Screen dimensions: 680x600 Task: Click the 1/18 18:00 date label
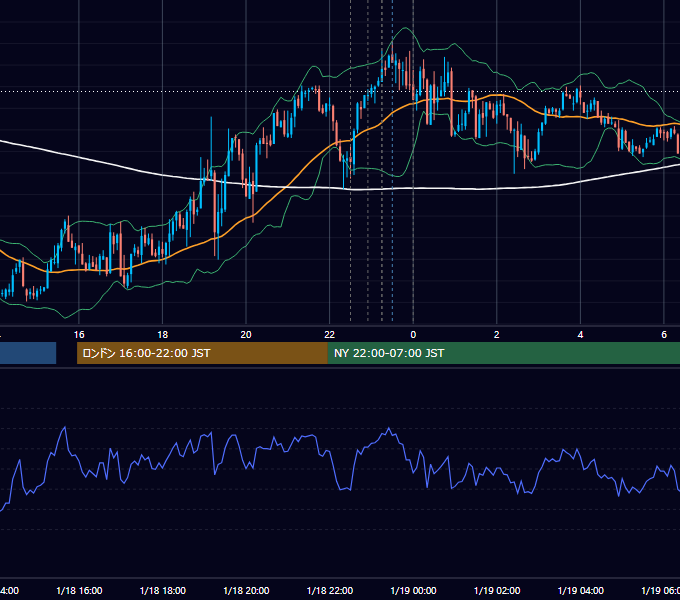click(163, 591)
